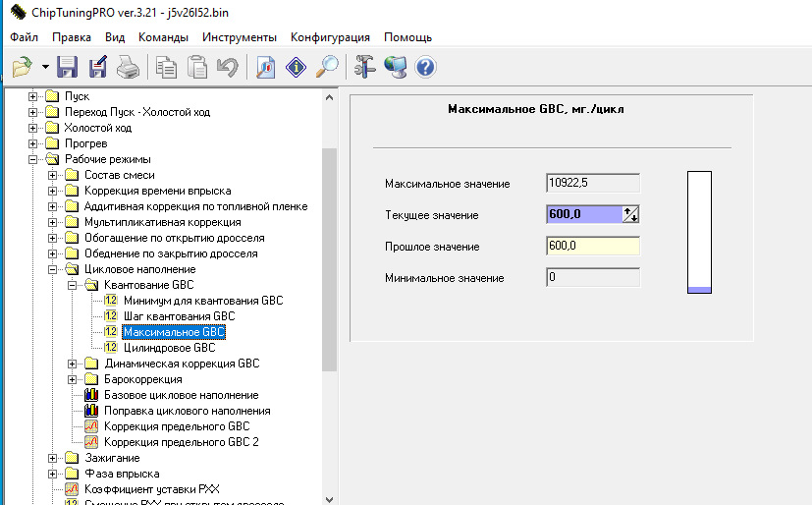Screen dimensions: 812x505
Task: Expand the Фаза впрыска folder
Action: (52, 474)
